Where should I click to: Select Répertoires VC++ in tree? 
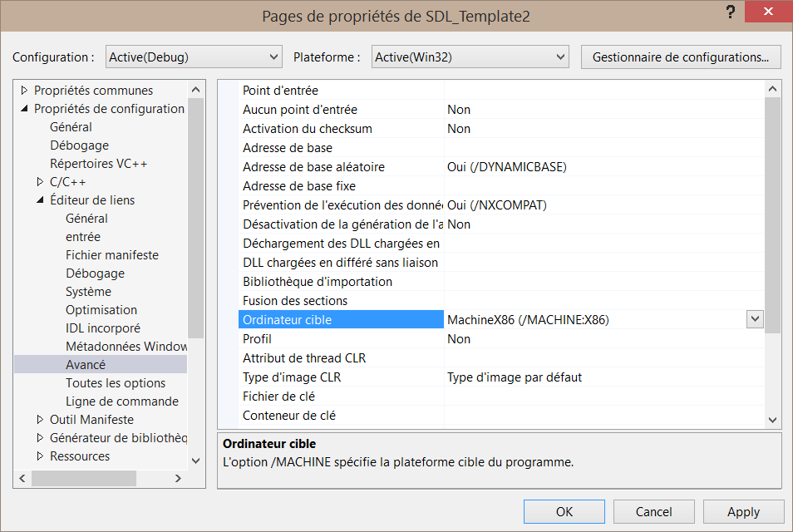(98, 164)
